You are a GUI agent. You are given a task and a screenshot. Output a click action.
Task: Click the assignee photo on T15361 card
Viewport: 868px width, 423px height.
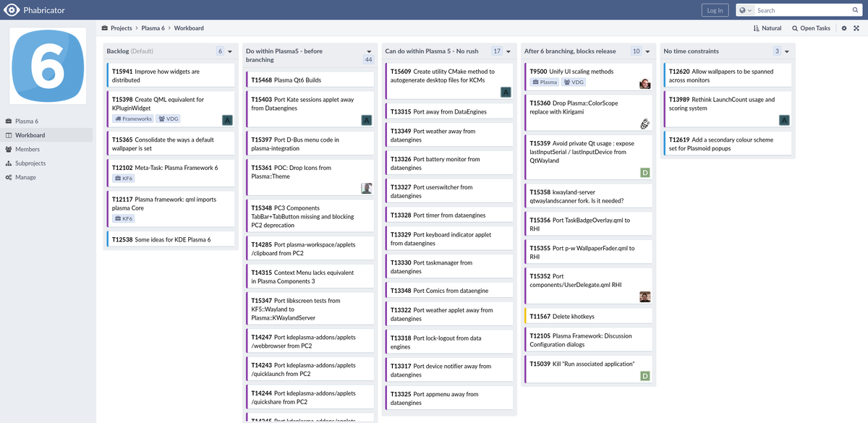367,188
